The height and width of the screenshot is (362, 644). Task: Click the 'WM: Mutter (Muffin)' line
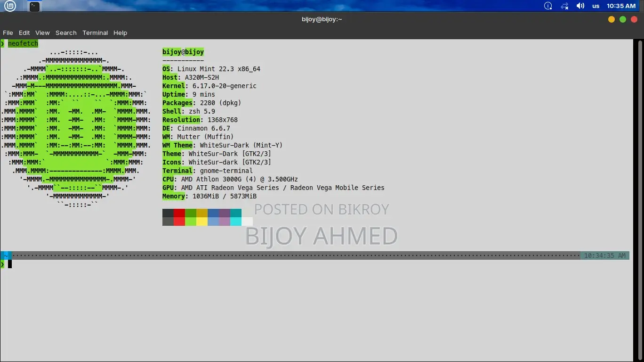pos(198,137)
